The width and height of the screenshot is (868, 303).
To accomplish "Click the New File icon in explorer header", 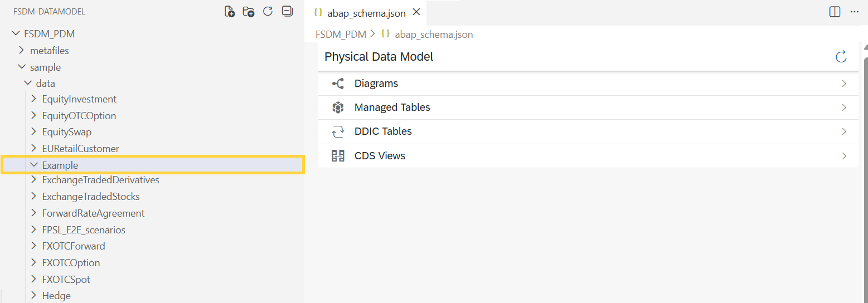I will click(x=230, y=12).
